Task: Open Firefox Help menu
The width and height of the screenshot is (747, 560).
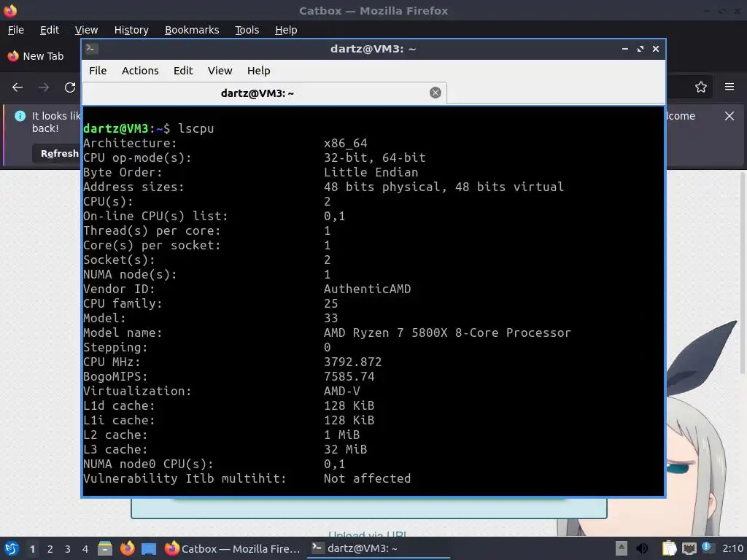Action: pos(286,30)
